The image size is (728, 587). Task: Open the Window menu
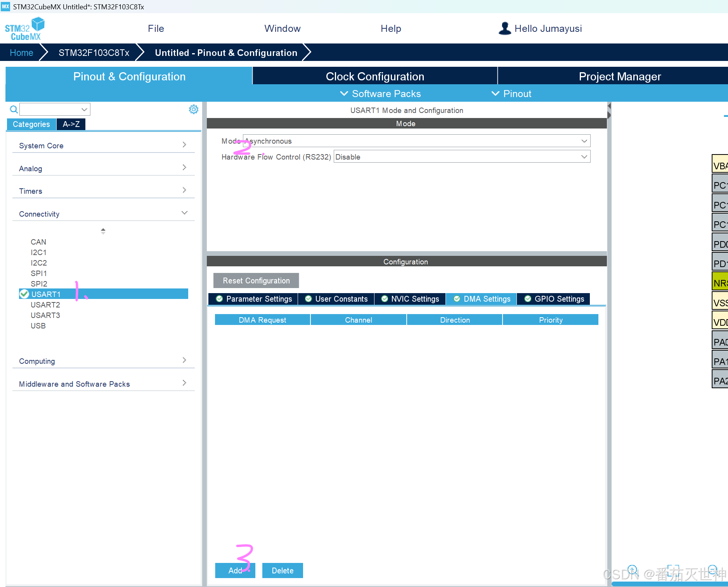click(283, 28)
